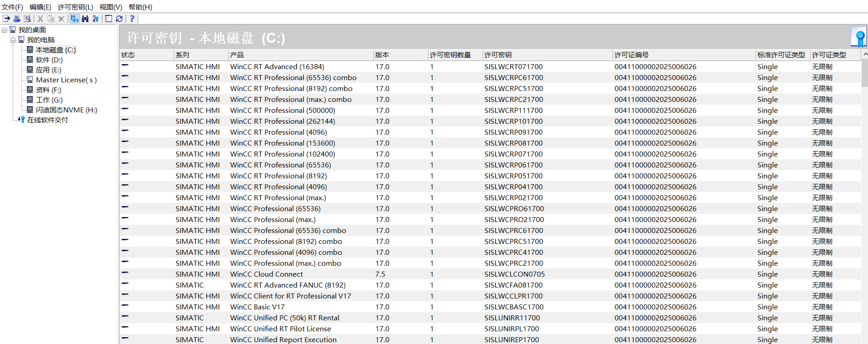Click the binoculars search icon
The width and height of the screenshot is (868, 344).
coord(85,19)
